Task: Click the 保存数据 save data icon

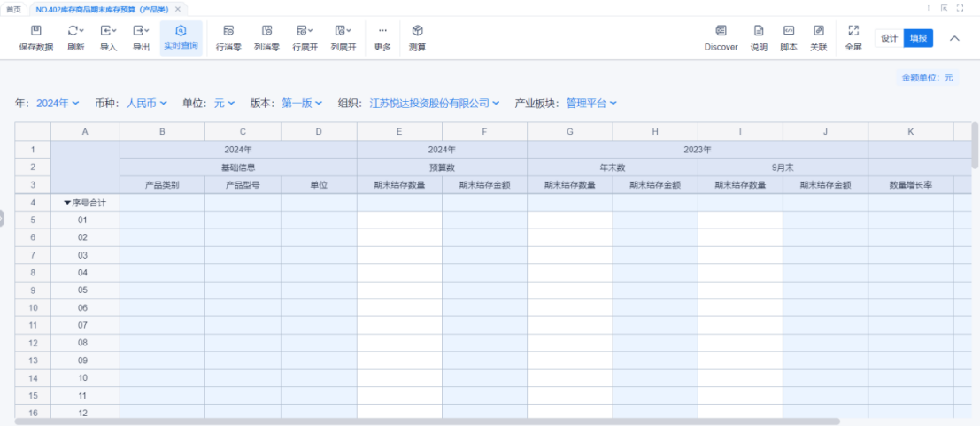Action: 36,32
